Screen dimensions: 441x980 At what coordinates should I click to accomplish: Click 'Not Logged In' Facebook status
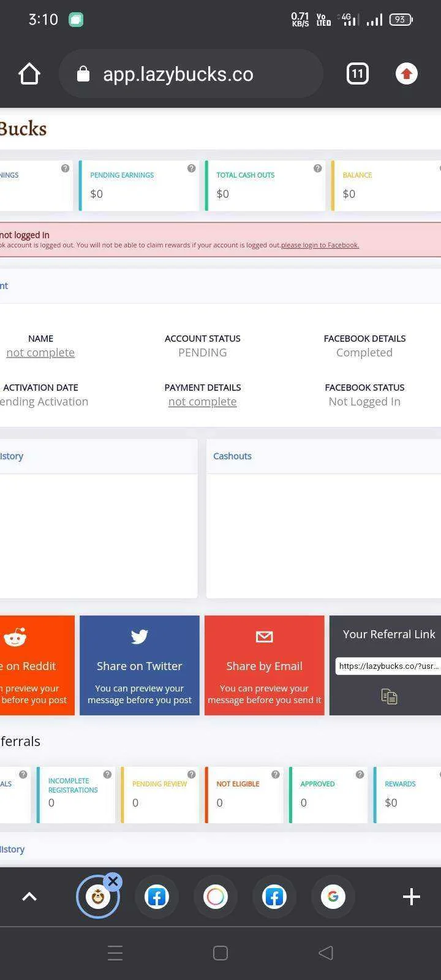coord(364,402)
